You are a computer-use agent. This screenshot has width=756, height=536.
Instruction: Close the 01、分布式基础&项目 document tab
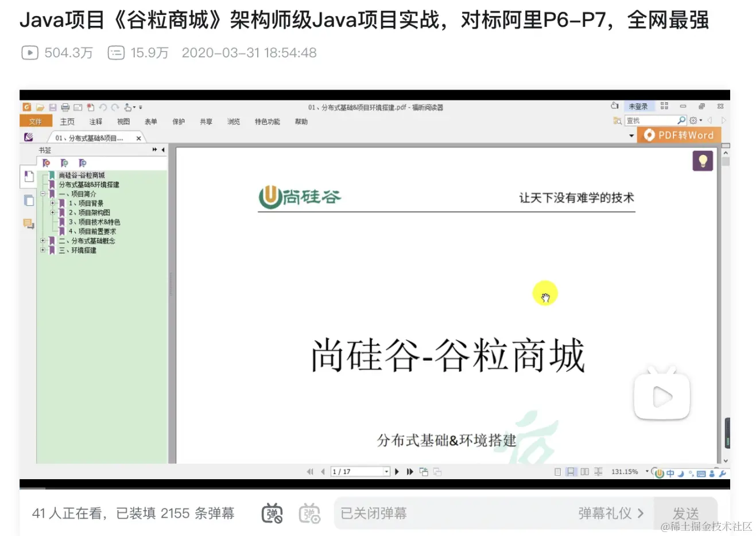(138, 138)
